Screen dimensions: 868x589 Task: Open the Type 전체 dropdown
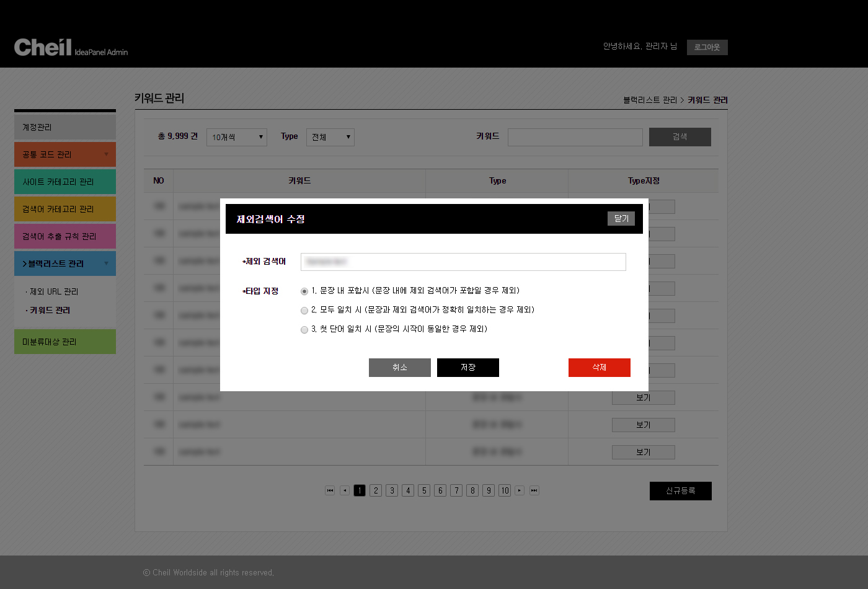coord(330,137)
